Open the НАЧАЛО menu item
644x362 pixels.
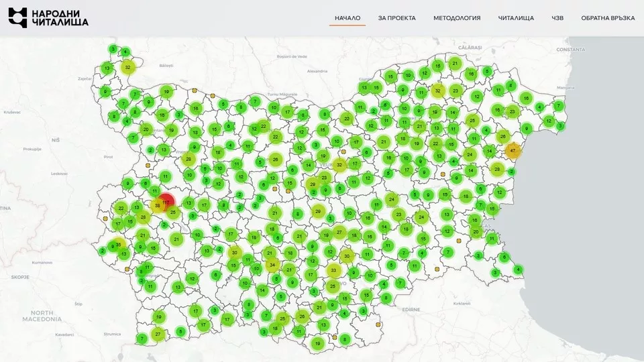click(347, 18)
